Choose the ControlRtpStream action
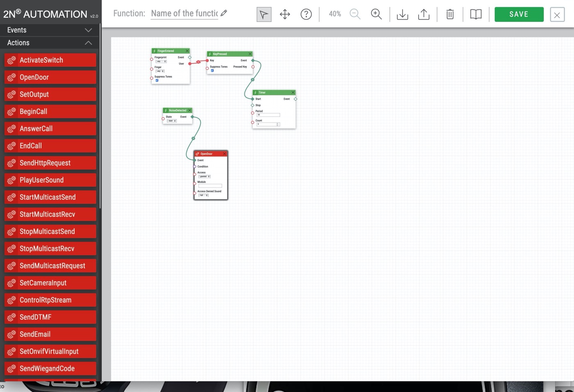The height and width of the screenshot is (392, 574). coord(50,300)
